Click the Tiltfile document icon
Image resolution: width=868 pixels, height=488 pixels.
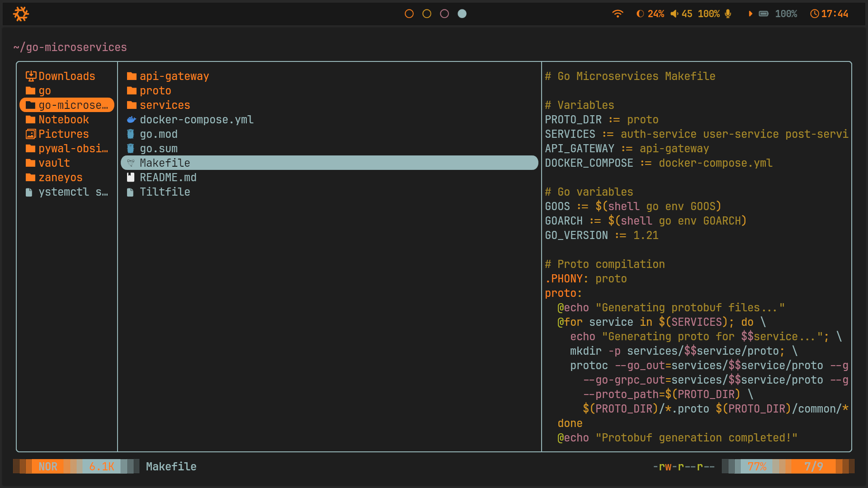coord(130,192)
